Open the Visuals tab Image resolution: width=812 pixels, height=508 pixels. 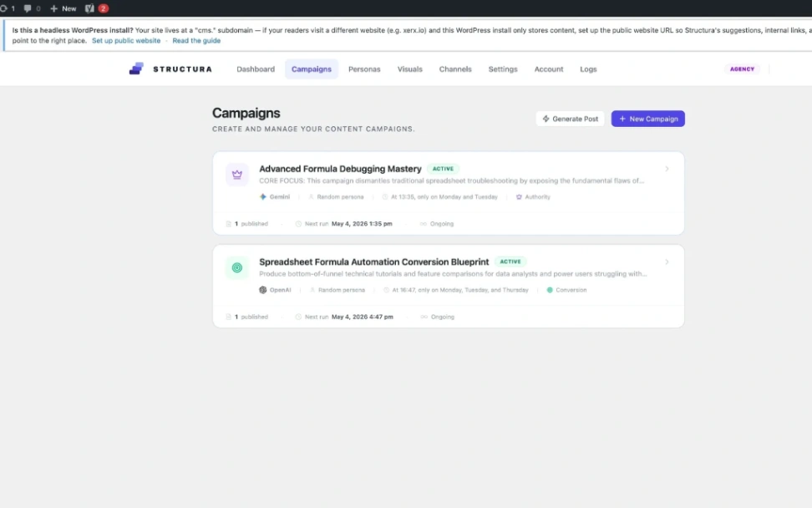409,69
